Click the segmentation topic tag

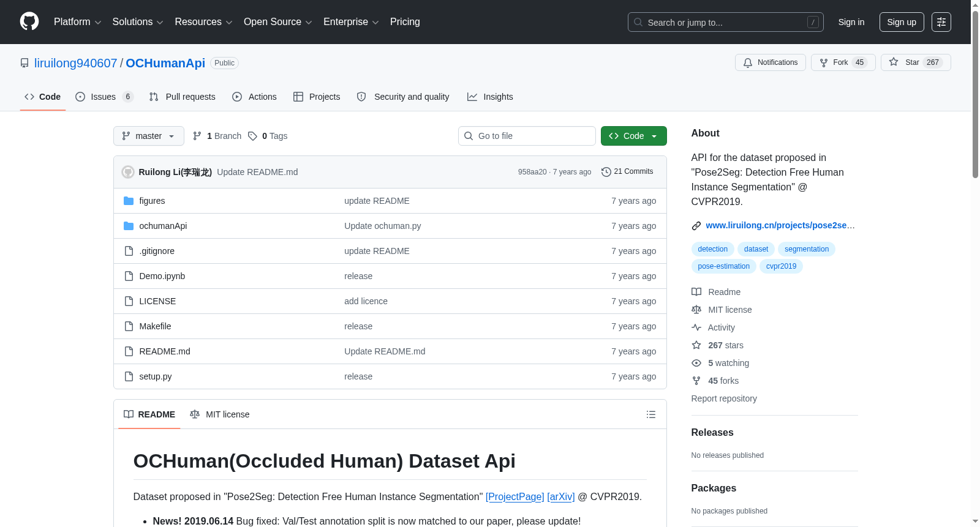[x=807, y=249]
